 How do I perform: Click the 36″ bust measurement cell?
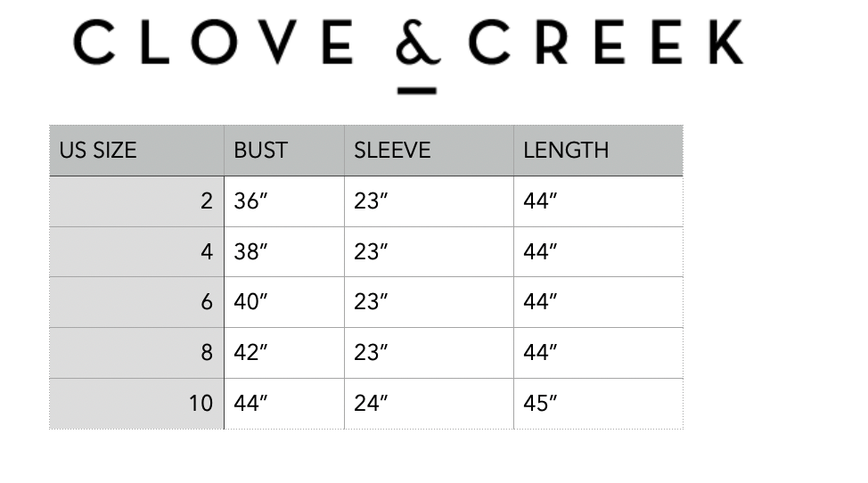click(x=250, y=201)
